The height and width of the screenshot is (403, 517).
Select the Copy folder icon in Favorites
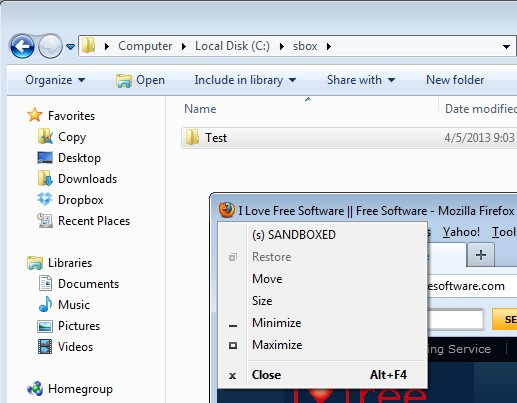pos(45,136)
